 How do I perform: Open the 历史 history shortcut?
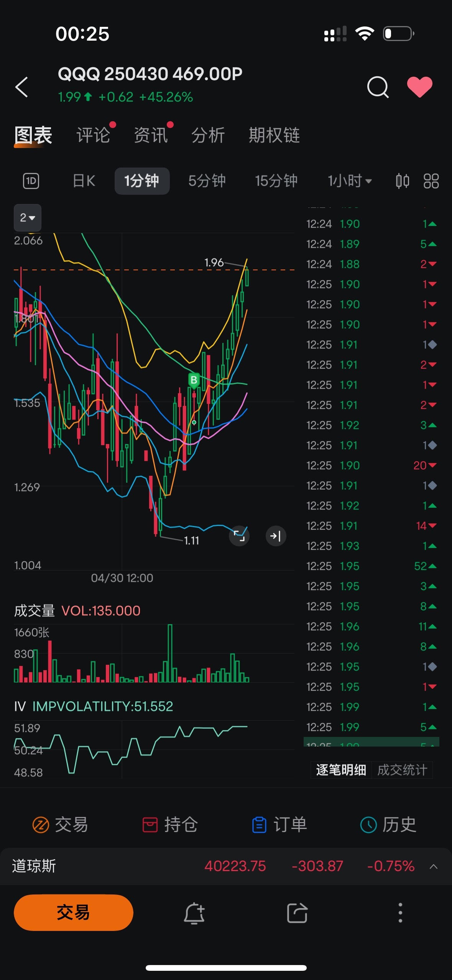(x=388, y=825)
